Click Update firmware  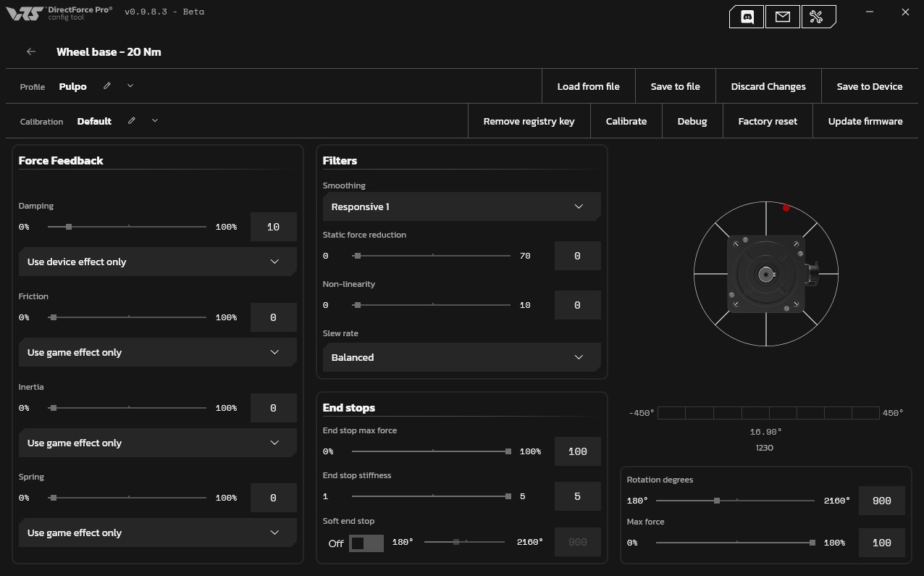coord(865,121)
